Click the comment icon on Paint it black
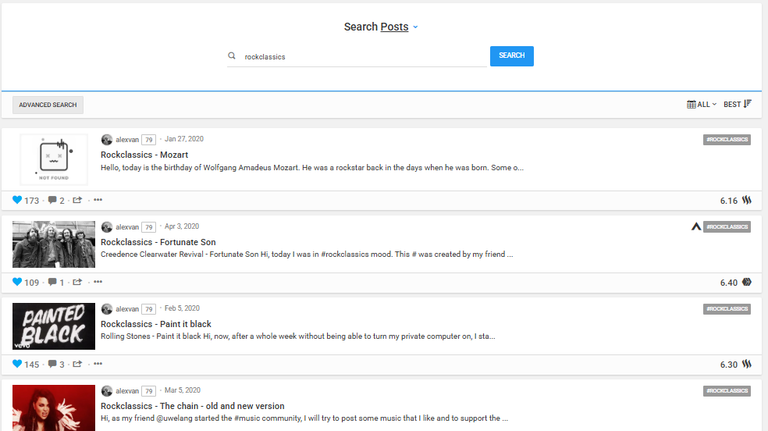The height and width of the screenshot is (431, 768). pos(52,363)
